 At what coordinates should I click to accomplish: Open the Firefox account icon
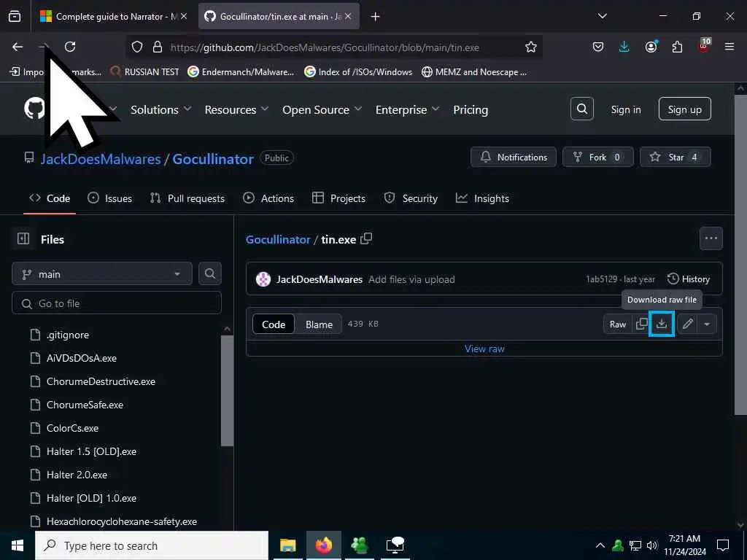(x=651, y=47)
